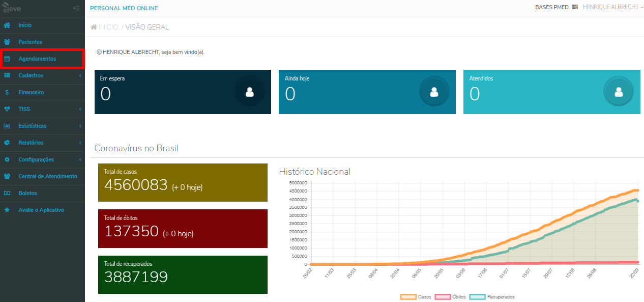
Task: Click the Histórico Nacional chart title
Action: (315, 172)
